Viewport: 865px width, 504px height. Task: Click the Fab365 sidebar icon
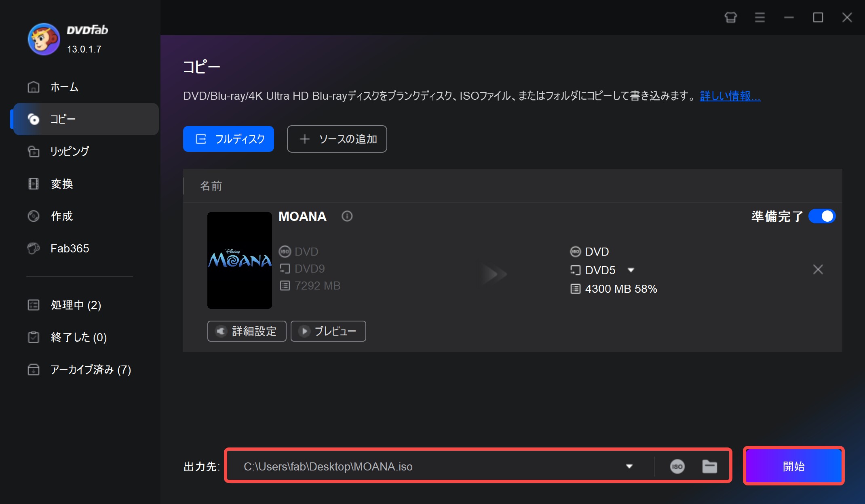[34, 248]
